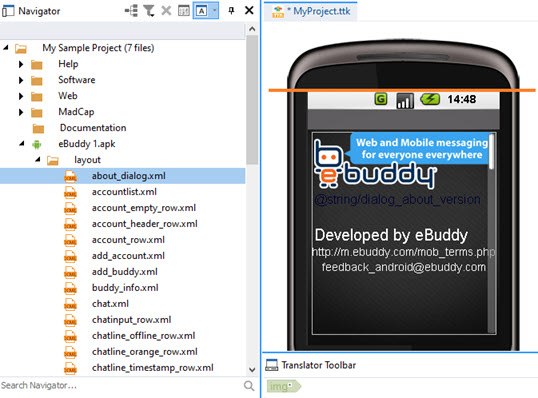Select the Android icon of eBuddy 1.apk
This screenshot has height=398, width=538.
pos(37,144)
